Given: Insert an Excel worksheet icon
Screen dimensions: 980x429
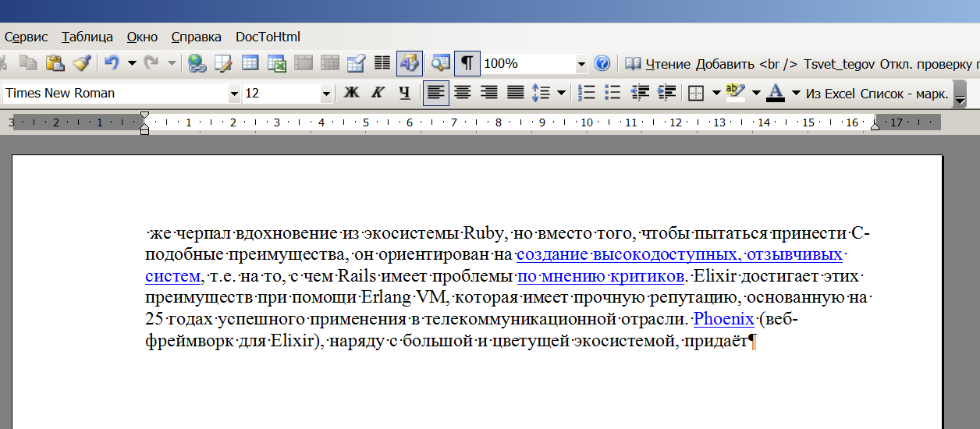Looking at the screenshot, I should (277, 63).
